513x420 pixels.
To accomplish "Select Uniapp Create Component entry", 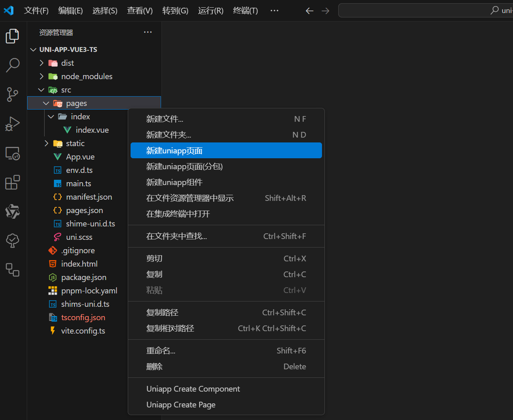I will [x=226, y=389].
